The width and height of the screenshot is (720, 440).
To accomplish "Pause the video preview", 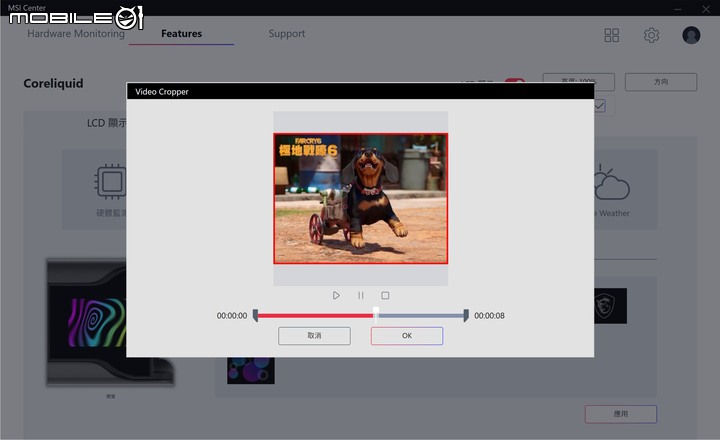I will pyautogui.click(x=361, y=295).
